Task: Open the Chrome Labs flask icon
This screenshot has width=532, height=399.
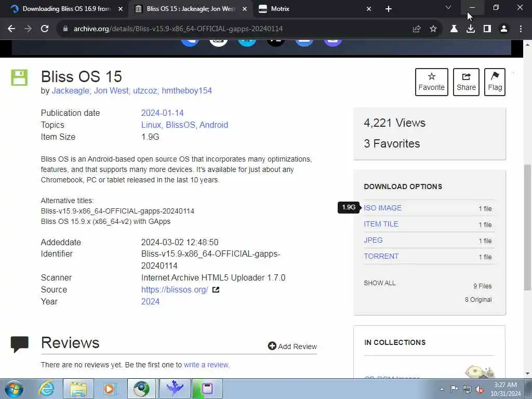Action: point(454,29)
